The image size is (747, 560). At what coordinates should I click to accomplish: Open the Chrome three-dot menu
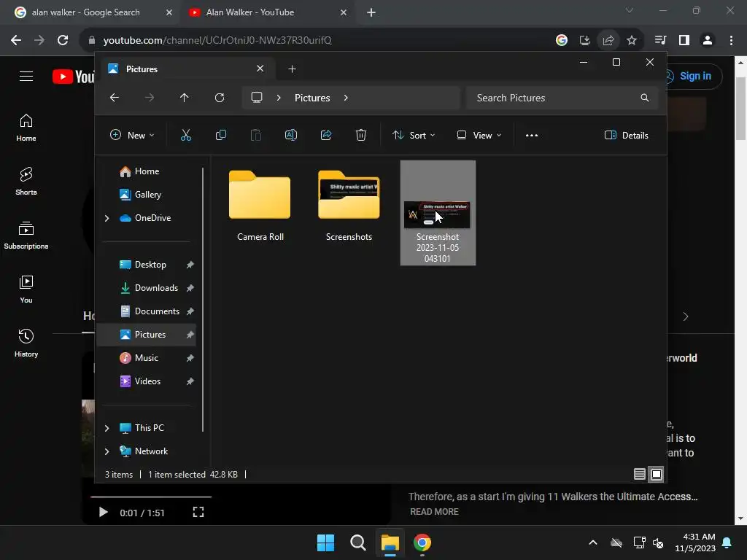click(731, 41)
